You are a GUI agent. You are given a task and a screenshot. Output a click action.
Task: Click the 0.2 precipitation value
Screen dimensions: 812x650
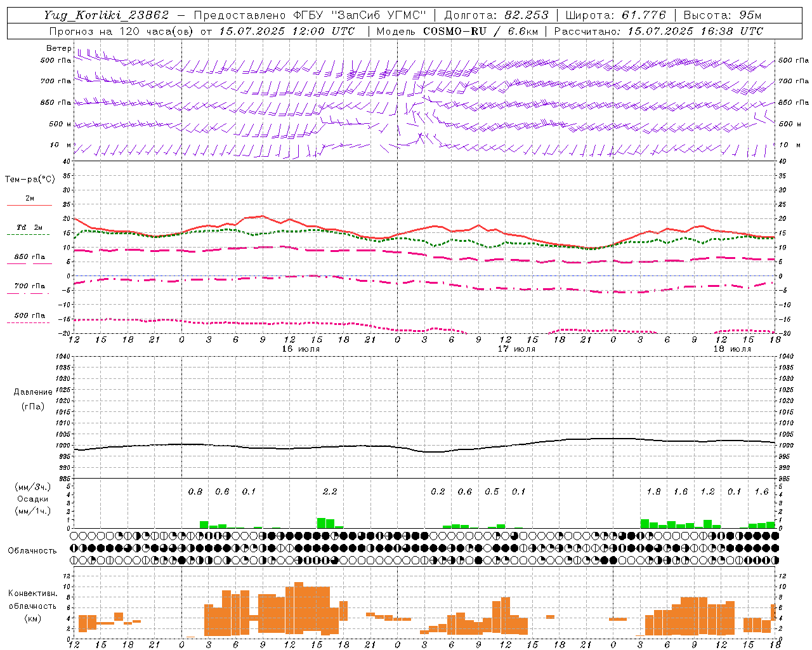tap(438, 492)
